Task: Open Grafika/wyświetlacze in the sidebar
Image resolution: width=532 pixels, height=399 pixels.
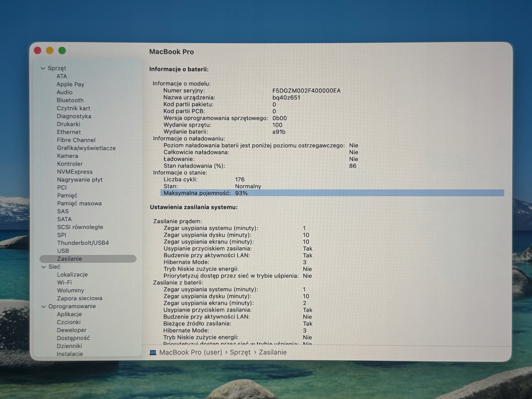Action: (86, 148)
